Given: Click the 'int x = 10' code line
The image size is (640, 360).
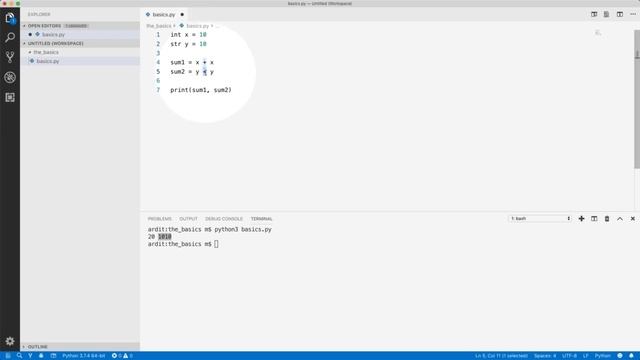Looking at the screenshot, I should [189, 35].
